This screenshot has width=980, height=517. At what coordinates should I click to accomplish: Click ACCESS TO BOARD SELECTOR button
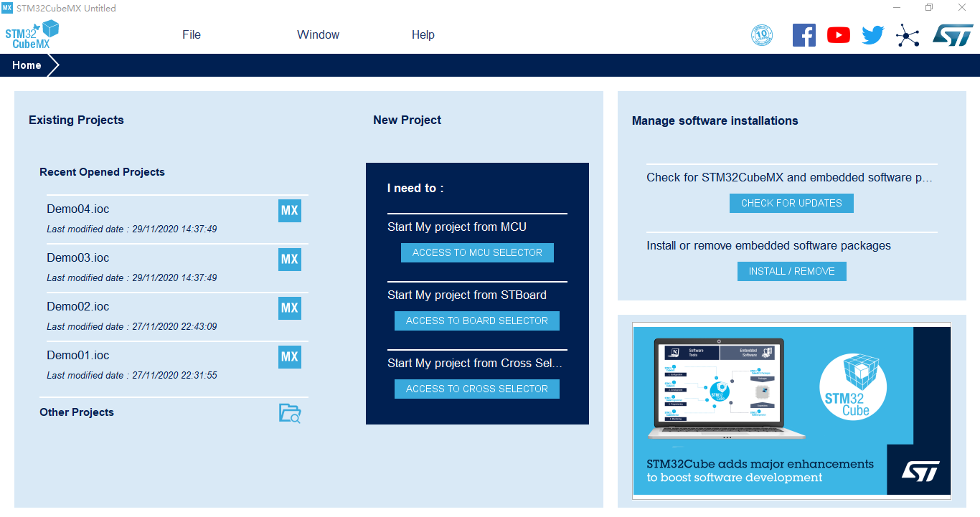477,321
